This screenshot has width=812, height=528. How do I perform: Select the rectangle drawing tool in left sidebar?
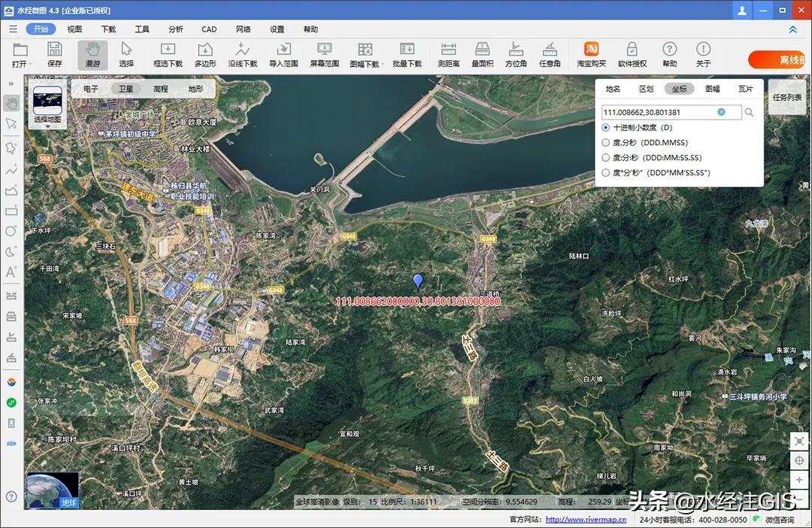(x=11, y=211)
